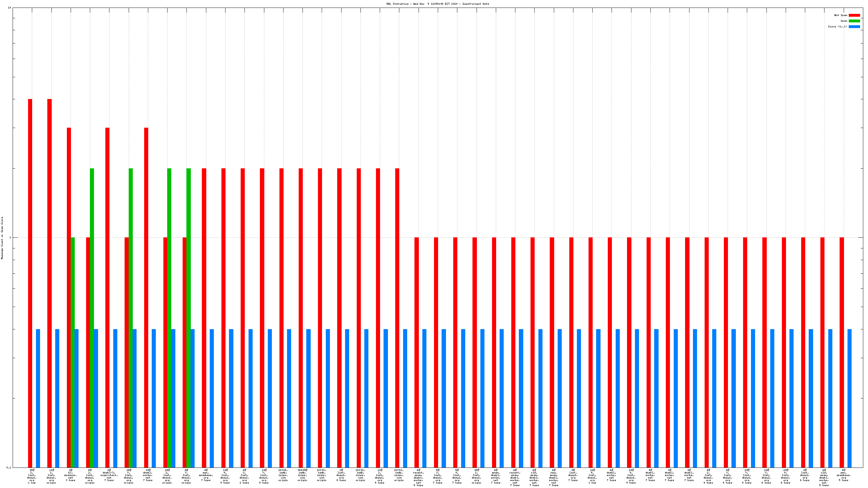Click the rightmost label 'zen.spamhaus.org 5 hops'
868x488 pixels.
click(843, 474)
